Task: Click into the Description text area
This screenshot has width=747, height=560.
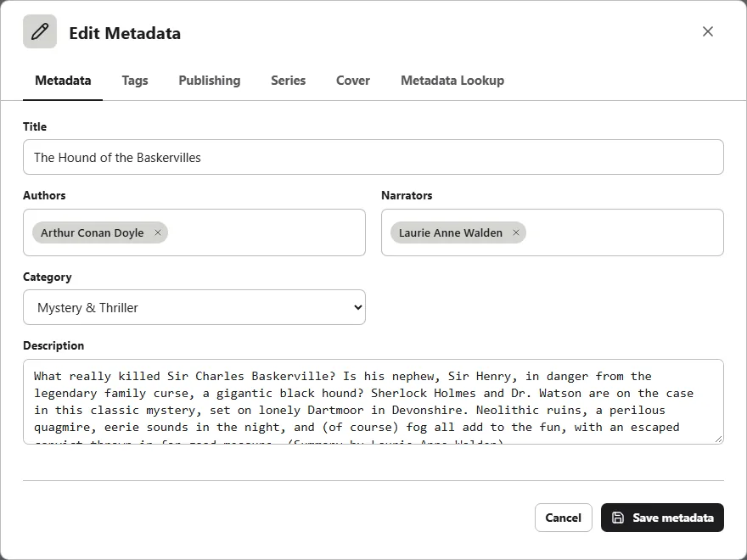Action: click(373, 402)
